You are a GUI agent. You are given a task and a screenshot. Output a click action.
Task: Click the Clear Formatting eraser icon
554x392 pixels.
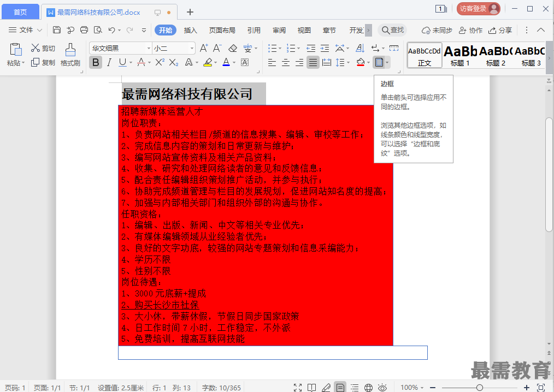point(233,48)
